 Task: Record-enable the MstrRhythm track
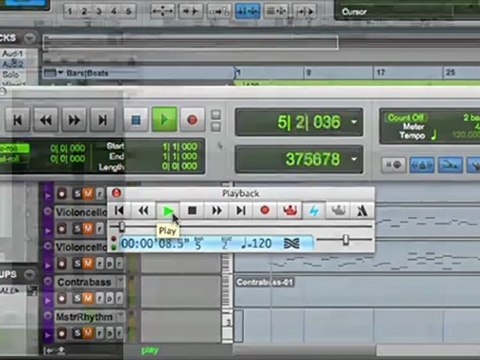[62, 333]
